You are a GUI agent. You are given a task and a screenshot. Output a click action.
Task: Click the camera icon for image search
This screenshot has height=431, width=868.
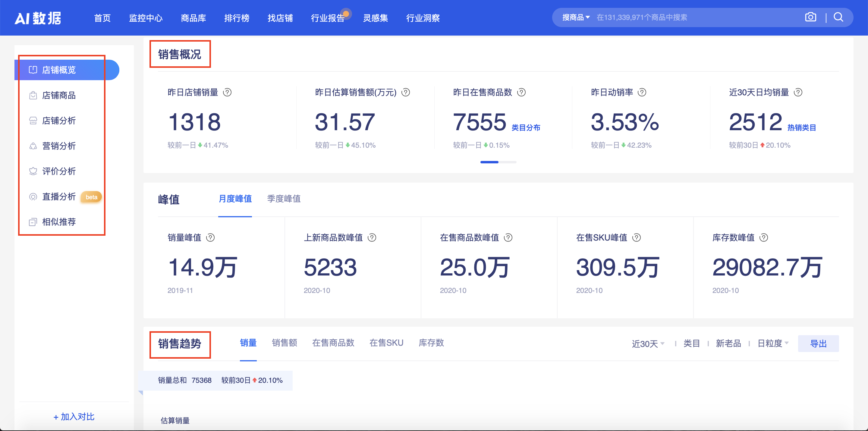[x=811, y=17]
